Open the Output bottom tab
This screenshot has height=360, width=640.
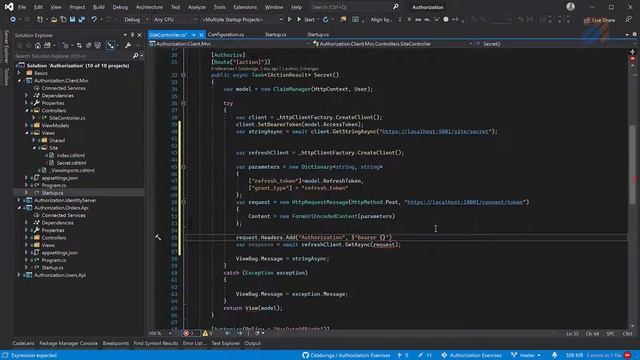(x=252, y=343)
